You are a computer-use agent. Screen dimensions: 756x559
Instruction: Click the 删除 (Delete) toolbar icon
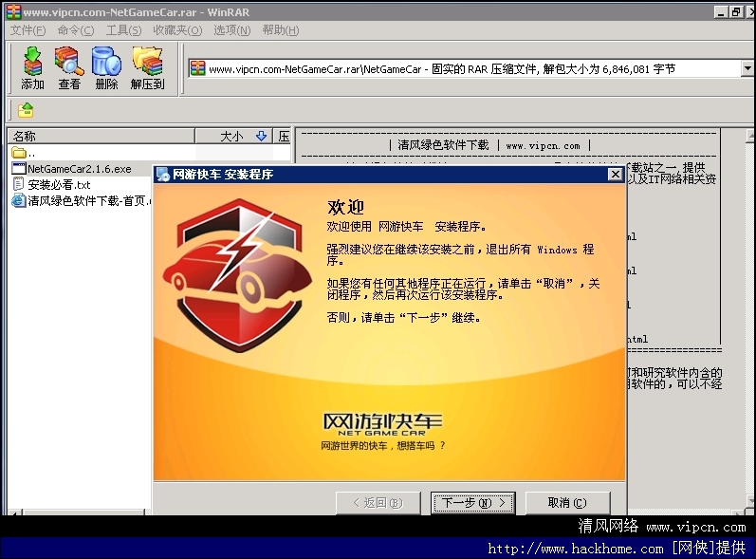click(106, 68)
